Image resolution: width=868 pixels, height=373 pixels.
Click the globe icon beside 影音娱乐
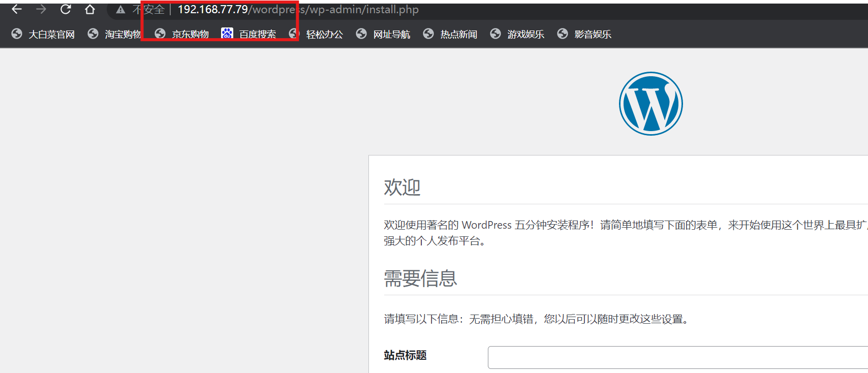click(563, 34)
